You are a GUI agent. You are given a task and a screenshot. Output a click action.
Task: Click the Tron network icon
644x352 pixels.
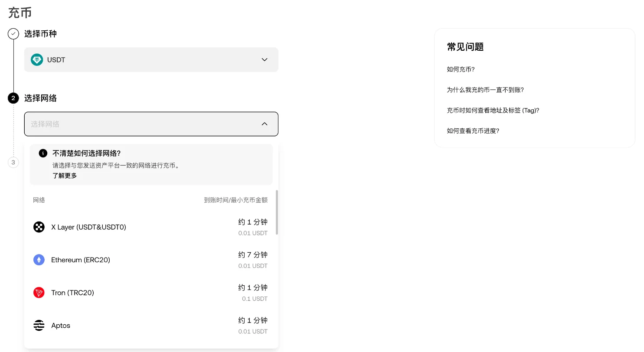click(x=39, y=293)
